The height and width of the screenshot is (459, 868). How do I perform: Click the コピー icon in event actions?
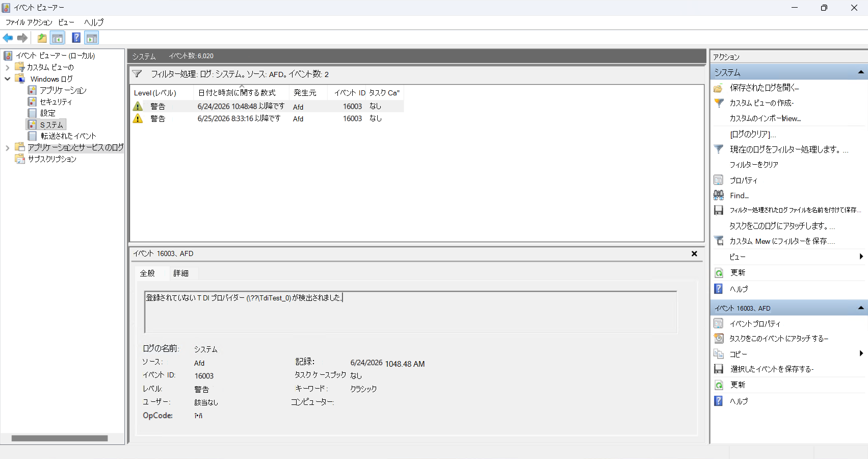coord(719,354)
